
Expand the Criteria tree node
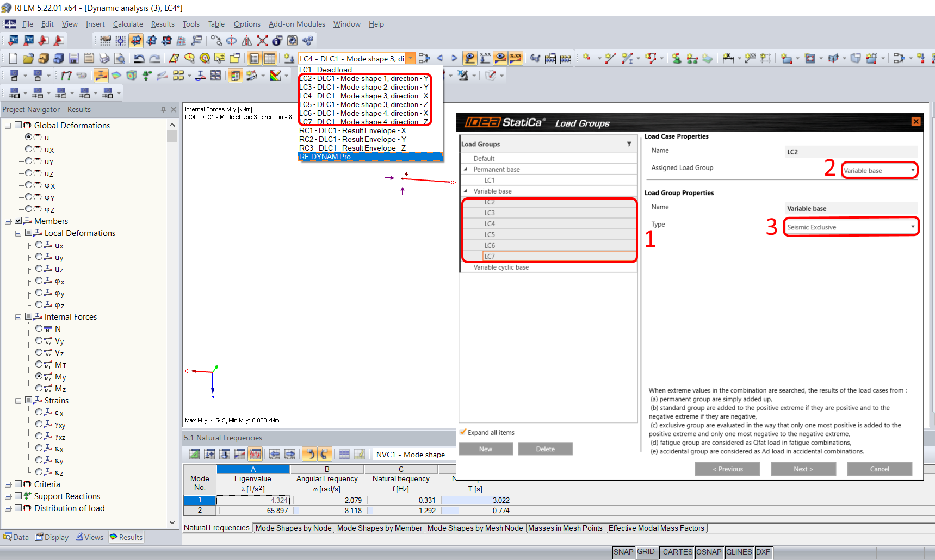[x=8, y=484]
